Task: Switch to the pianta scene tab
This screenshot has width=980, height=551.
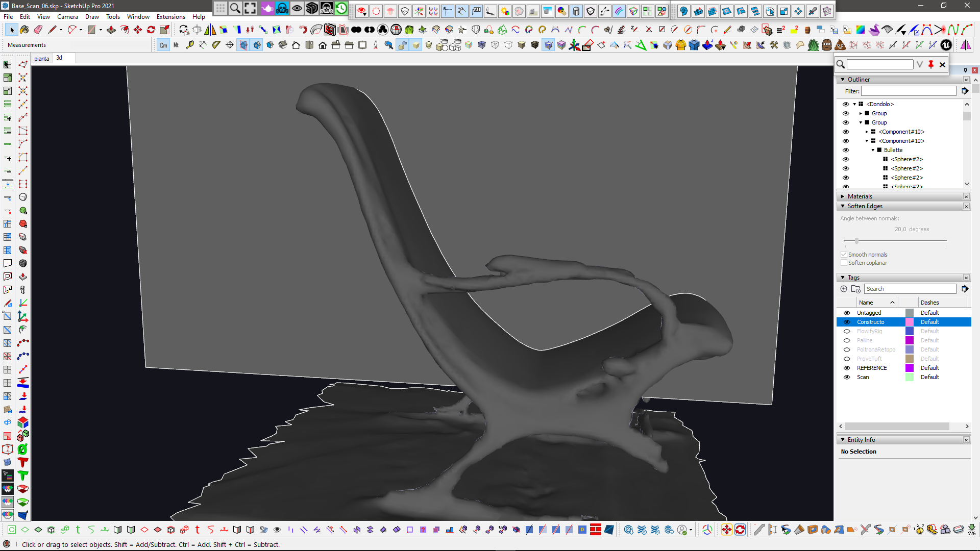Action: (x=42, y=59)
